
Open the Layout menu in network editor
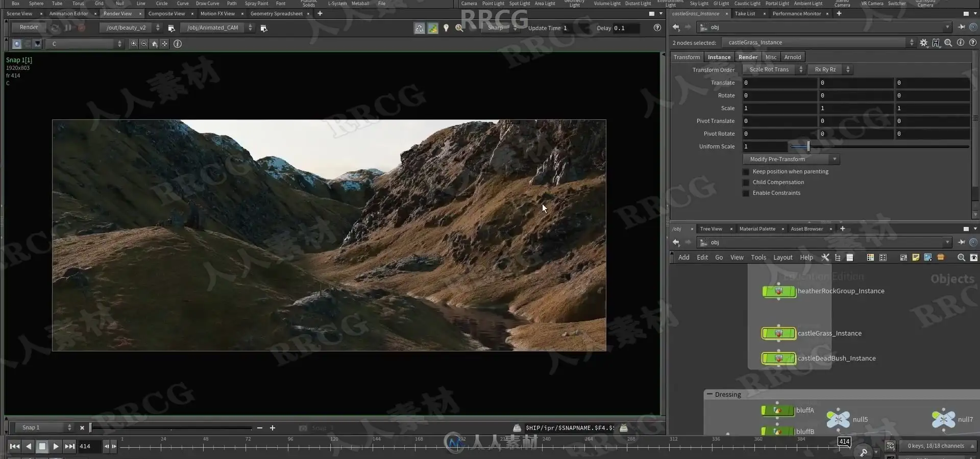click(x=782, y=258)
